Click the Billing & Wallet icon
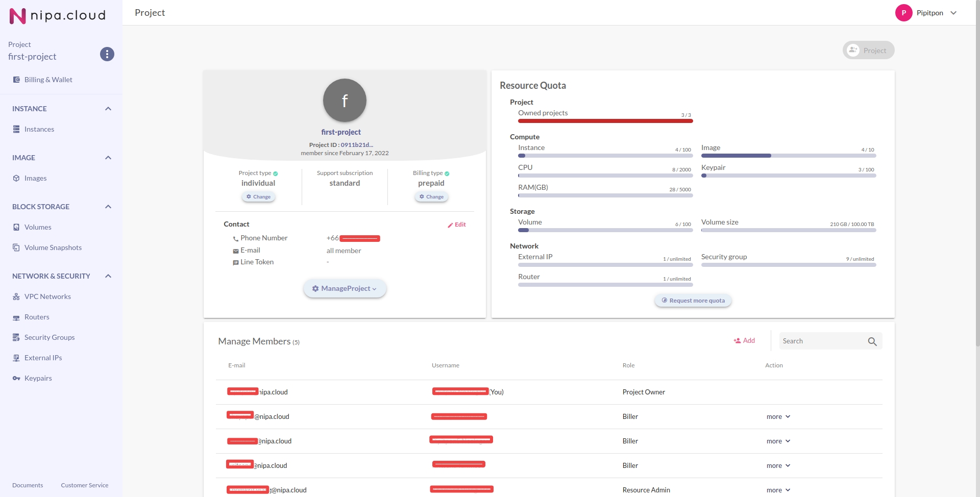Screen dimensions: 980x497 click(x=16, y=80)
